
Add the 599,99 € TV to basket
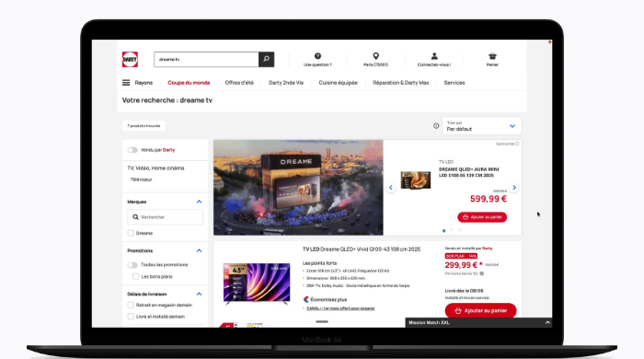pos(482,217)
